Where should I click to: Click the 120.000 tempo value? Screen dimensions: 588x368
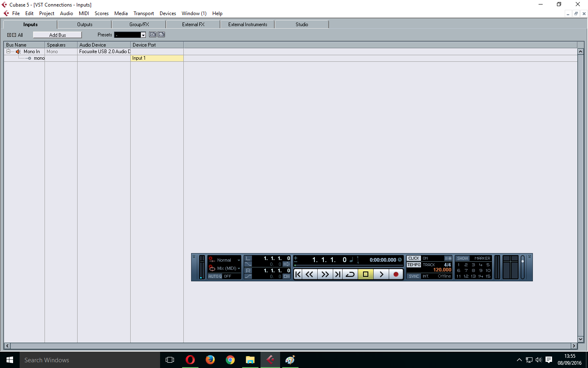[x=442, y=270]
